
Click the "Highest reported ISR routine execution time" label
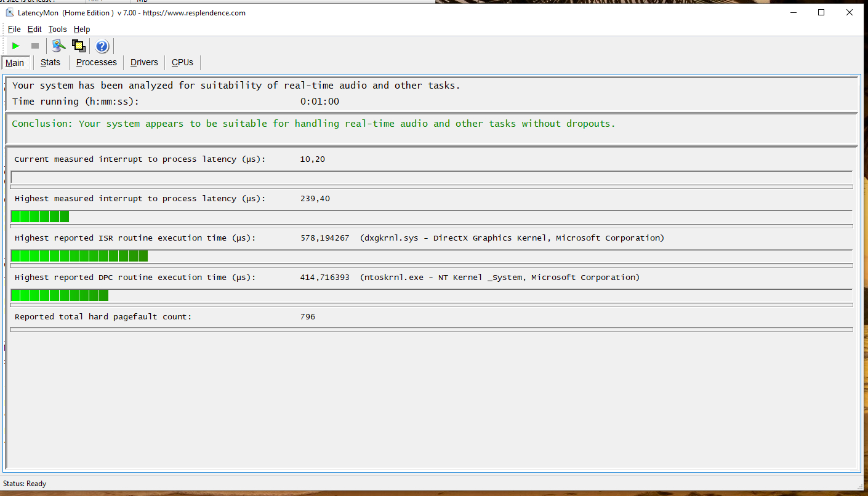(x=135, y=238)
